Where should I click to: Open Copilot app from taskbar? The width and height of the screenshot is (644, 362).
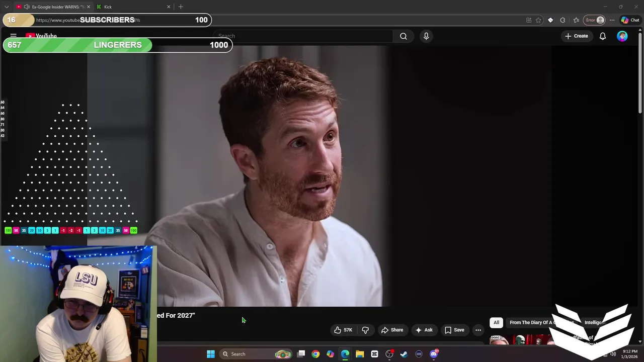[330, 354]
